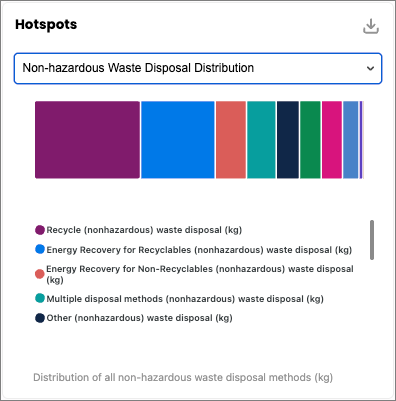Toggle Other (nonhazardous) legend dot
This screenshot has height=401, width=396.
coord(40,318)
